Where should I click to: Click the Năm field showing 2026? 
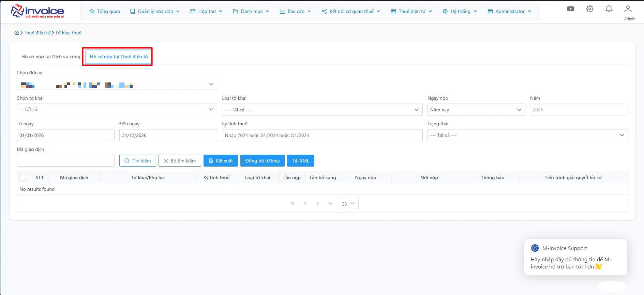tap(579, 109)
